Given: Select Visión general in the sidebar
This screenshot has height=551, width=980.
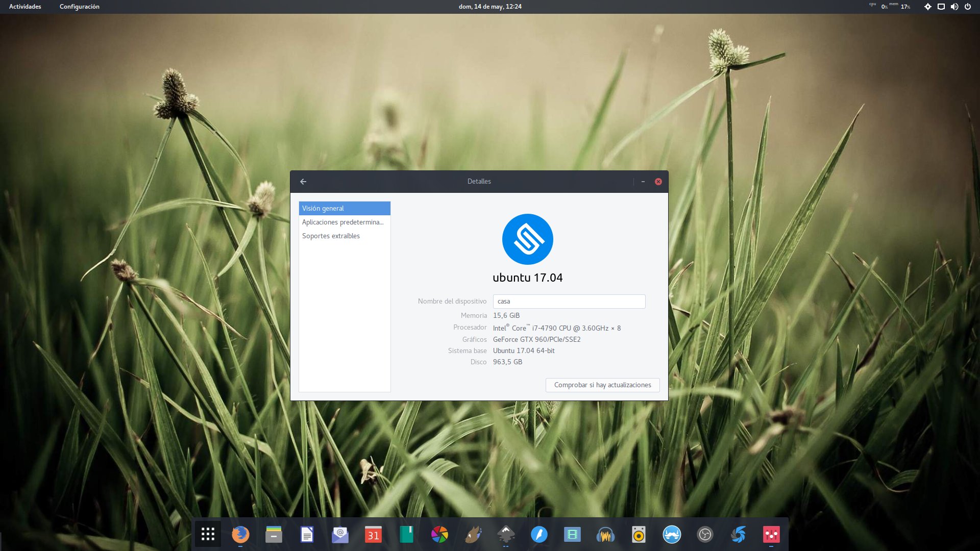Looking at the screenshot, I should click(x=345, y=208).
